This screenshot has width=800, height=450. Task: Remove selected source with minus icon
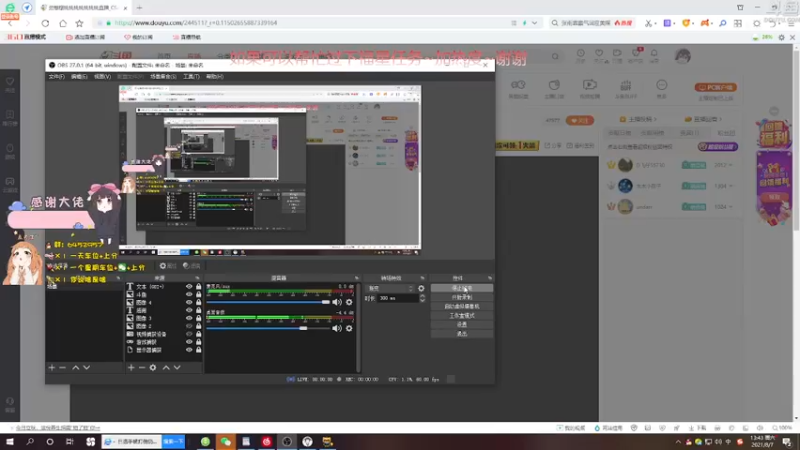[142, 367]
